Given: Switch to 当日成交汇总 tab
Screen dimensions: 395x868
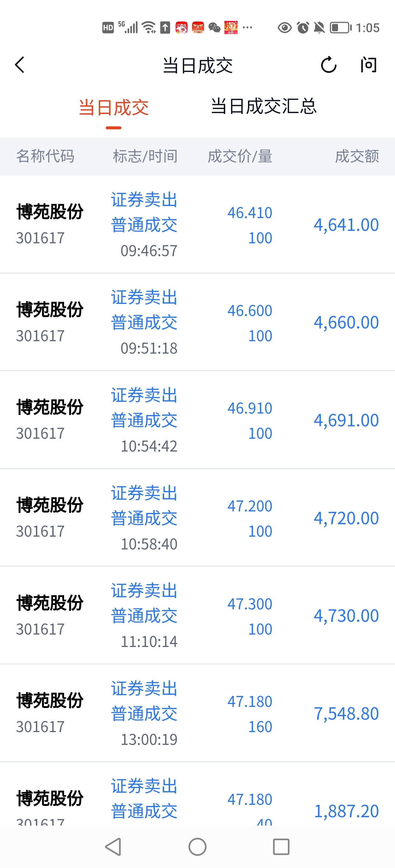Looking at the screenshot, I should pos(264,106).
